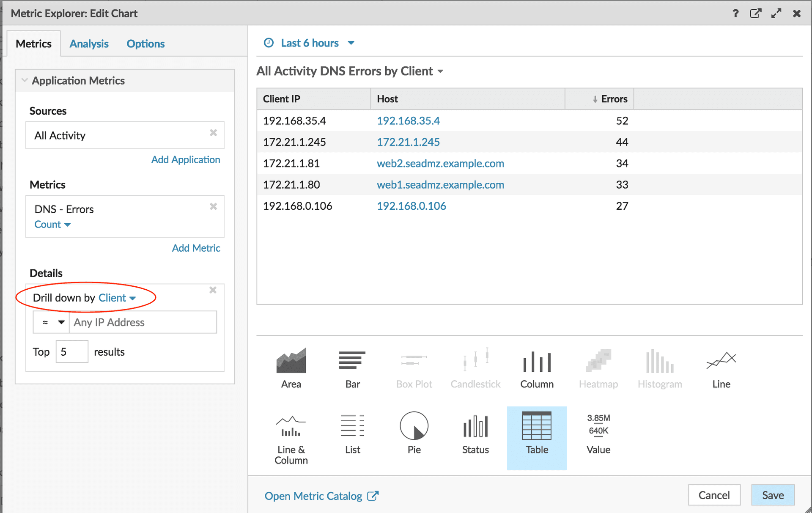
Task: Click the clock icon beside Last 6 hours
Action: [x=269, y=43]
